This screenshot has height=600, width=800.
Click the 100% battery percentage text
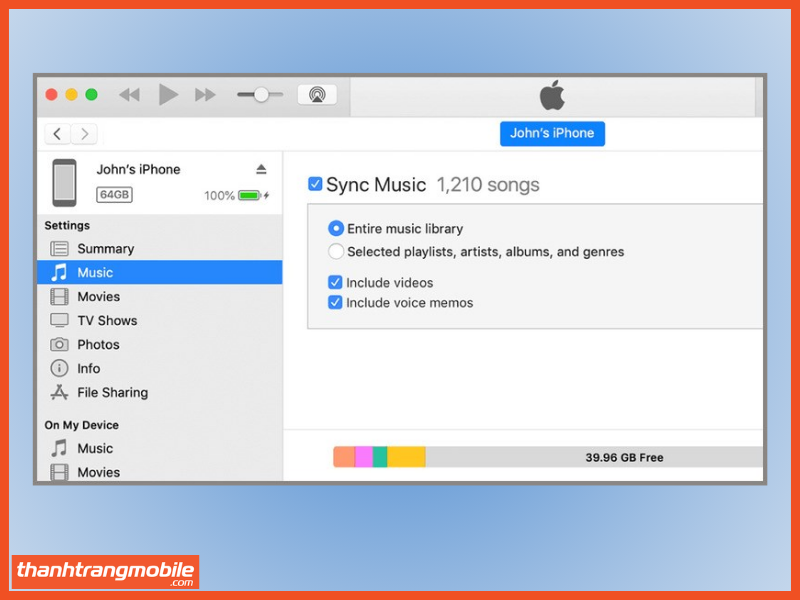(219, 196)
